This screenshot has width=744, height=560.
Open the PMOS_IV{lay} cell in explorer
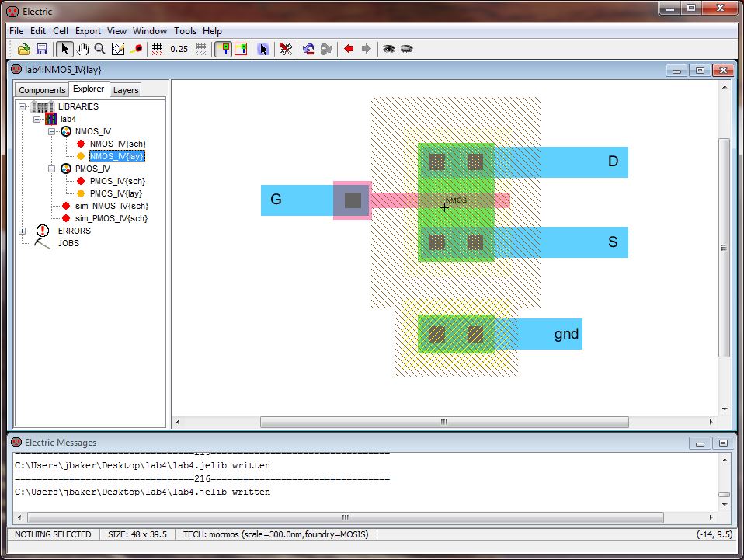coord(116,193)
